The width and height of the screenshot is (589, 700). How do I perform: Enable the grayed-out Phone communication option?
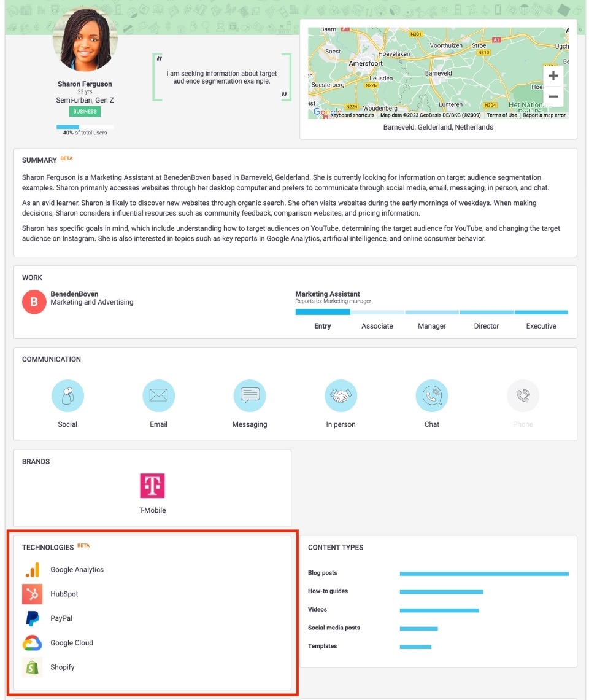(x=523, y=395)
